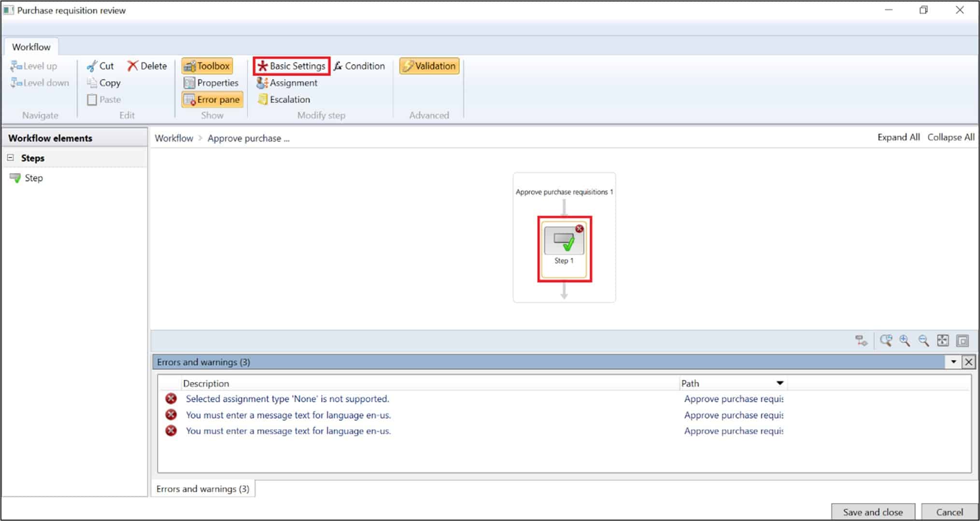Open the Condition settings
Image resolution: width=980 pixels, height=521 pixels.
pos(359,66)
